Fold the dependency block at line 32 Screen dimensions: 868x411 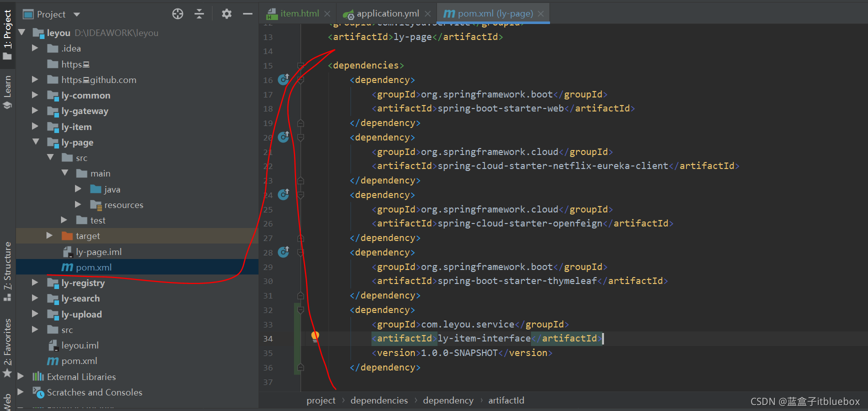(300, 310)
